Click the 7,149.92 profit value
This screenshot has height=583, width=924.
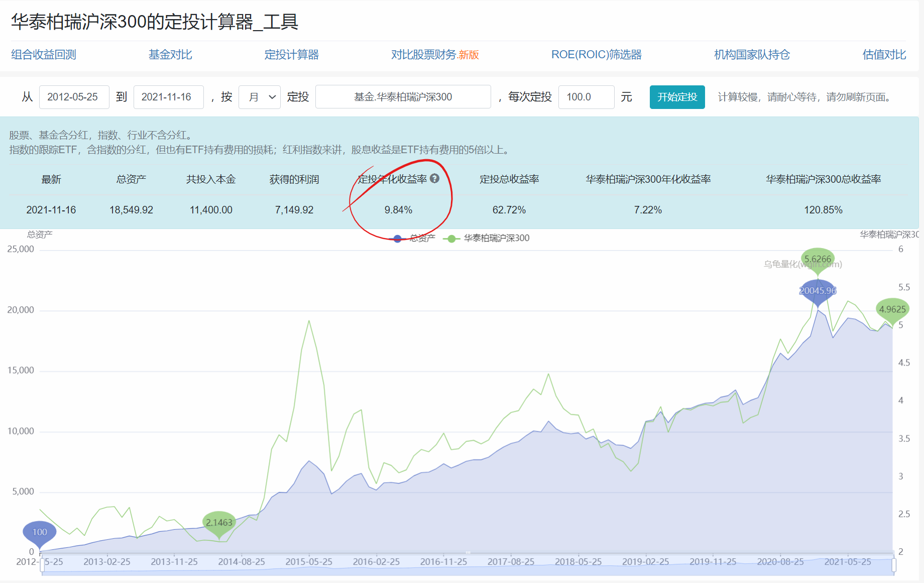(294, 210)
